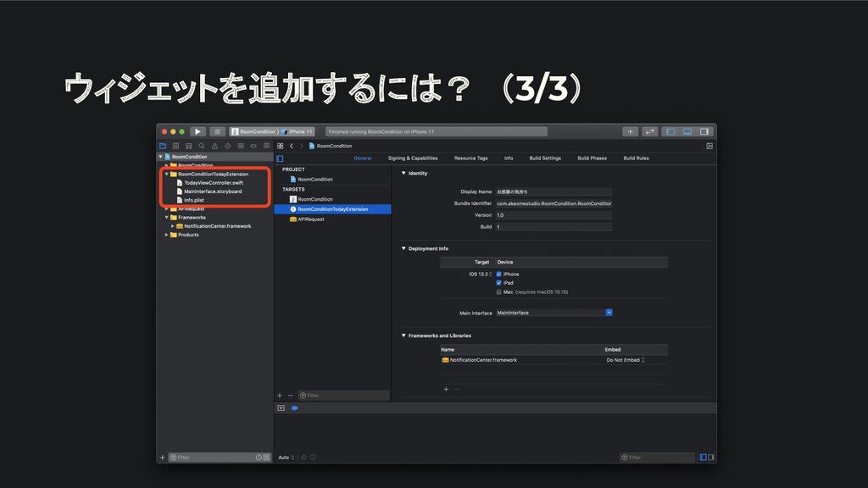Open the Do Not Embed dropdown
Viewport: 868px width, 488px height.
626,360
